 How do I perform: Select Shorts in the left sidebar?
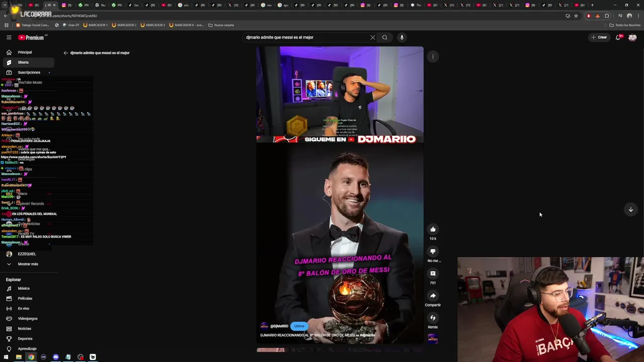(x=28, y=62)
